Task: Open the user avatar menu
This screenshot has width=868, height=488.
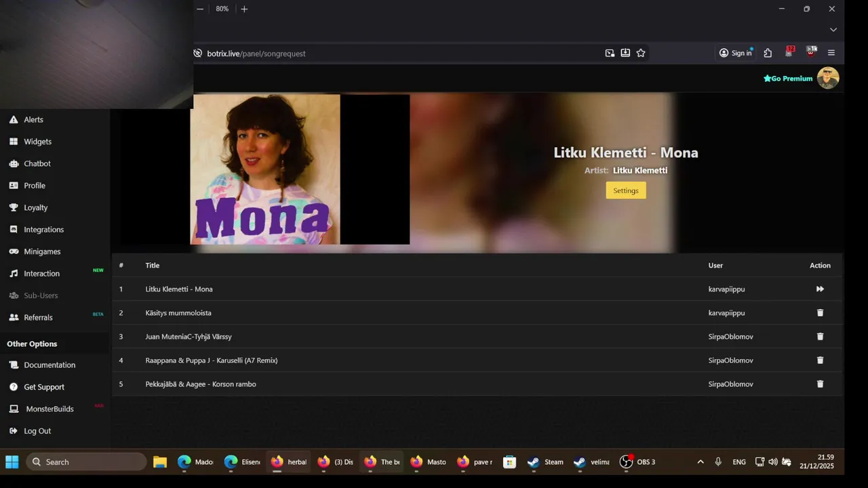Action: [828, 78]
